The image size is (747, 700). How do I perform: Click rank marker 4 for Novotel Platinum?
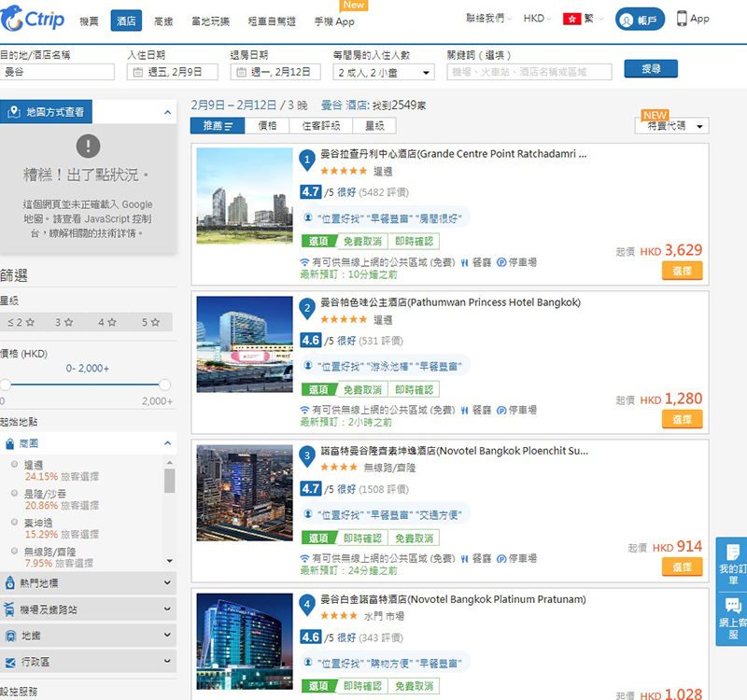coord(307,605)
